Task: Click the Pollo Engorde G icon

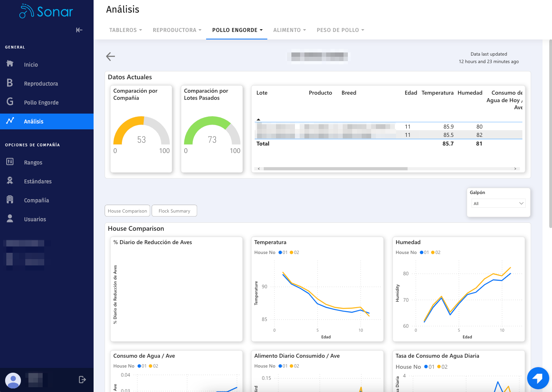Action: [x=10, y=102]
